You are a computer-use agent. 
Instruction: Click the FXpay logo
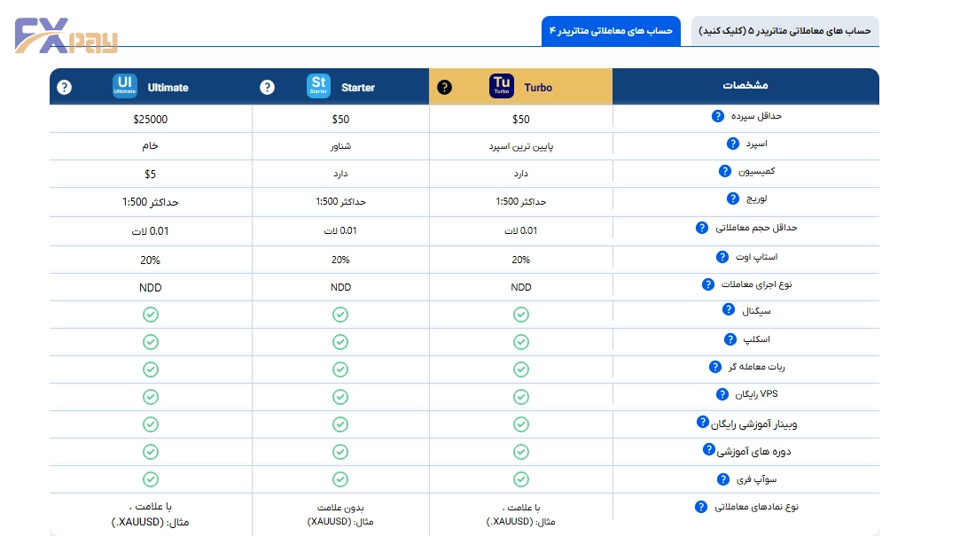point(65,34)
